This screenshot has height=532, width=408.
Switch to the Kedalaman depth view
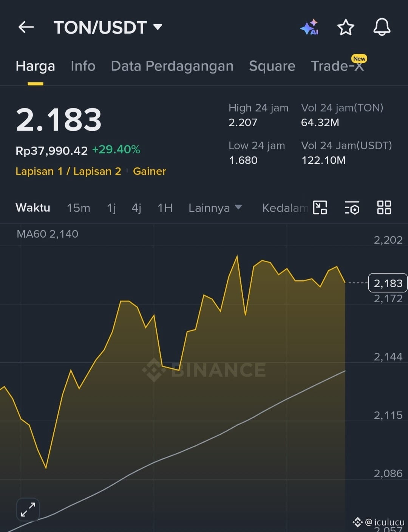(x=285, y=208)
